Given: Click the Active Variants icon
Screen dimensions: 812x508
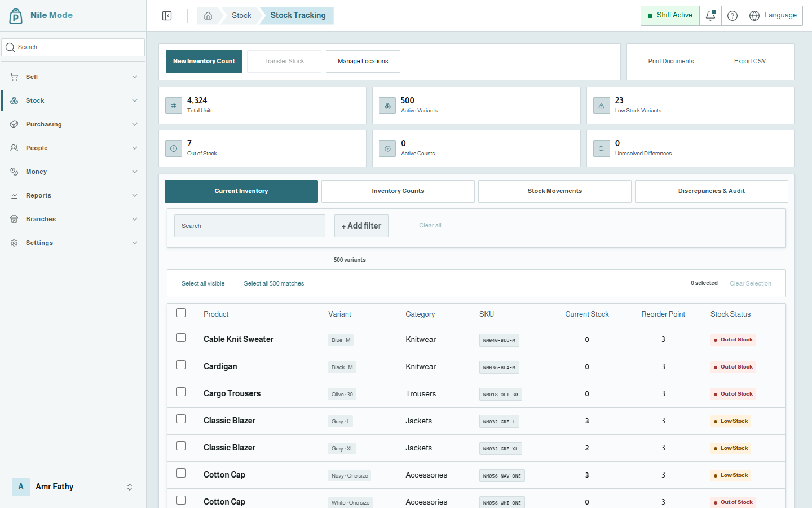Looking at the screenshot, I should pos(387,106).
